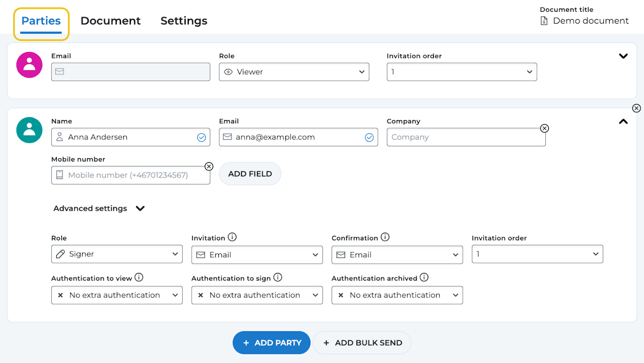Click Authentication to view info icon
The image size is (644, 363).
click(x=139, y=278)
